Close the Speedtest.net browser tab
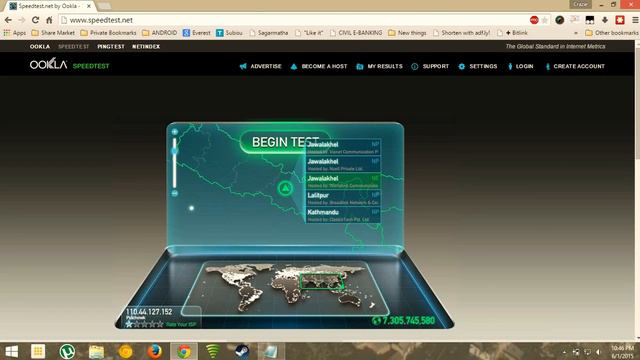Image resolution: width=640 pixels, height=360 pixels. tap(89, 6)
